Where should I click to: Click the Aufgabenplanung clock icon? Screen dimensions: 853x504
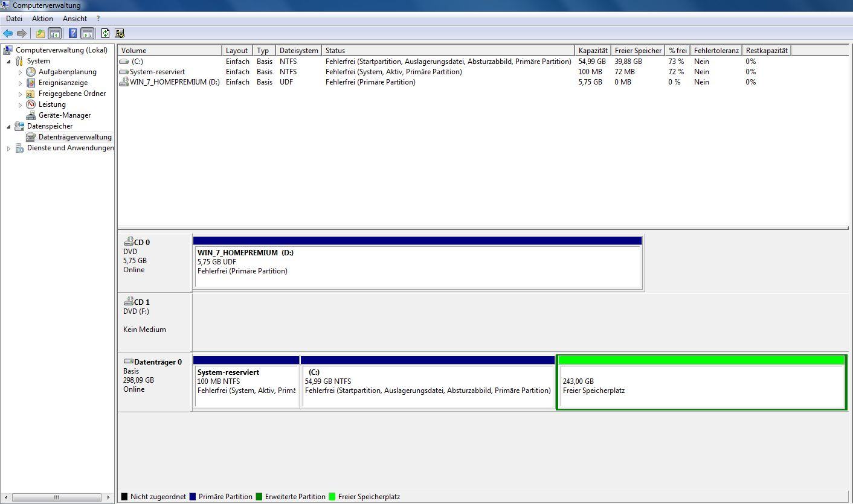[x=31, y=72]
